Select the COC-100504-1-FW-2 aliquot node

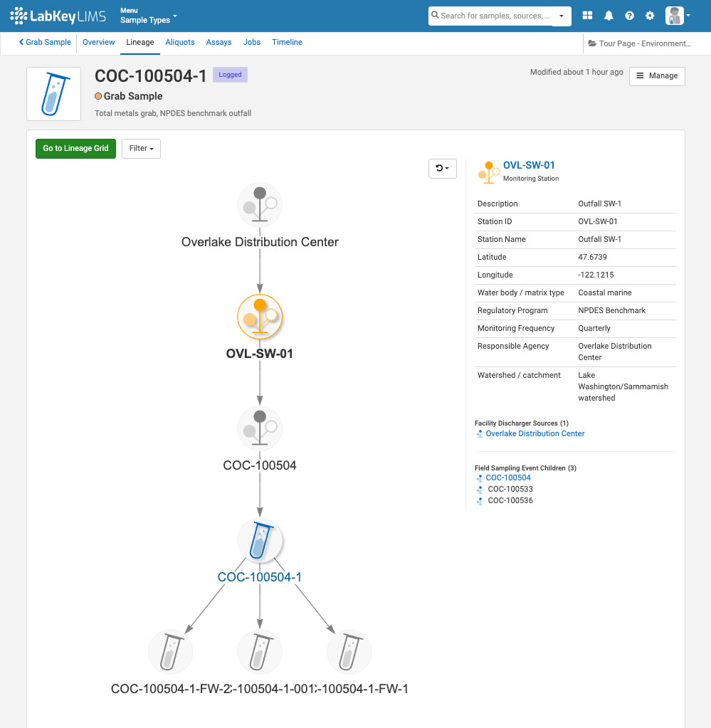point(170,652)
